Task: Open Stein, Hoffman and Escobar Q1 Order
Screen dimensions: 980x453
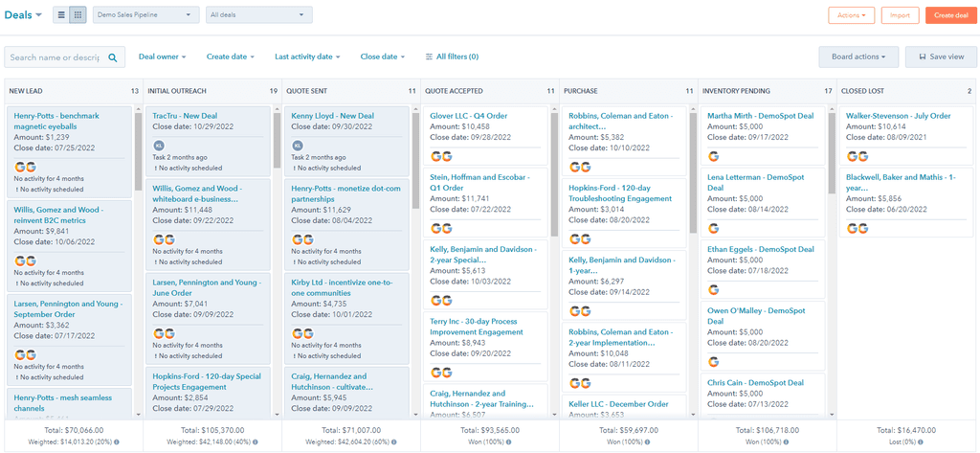Action: (480, 182)
